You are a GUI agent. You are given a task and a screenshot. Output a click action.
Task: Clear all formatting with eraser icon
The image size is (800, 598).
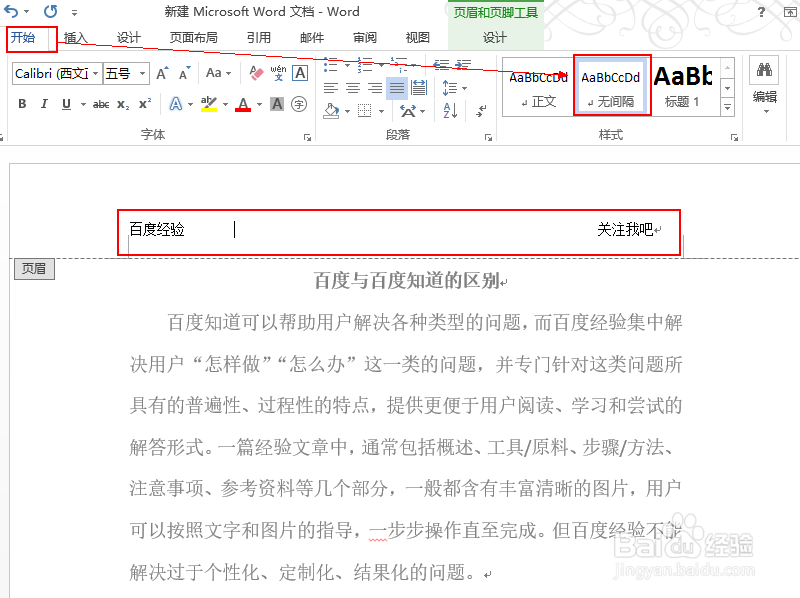click(256, 73)
